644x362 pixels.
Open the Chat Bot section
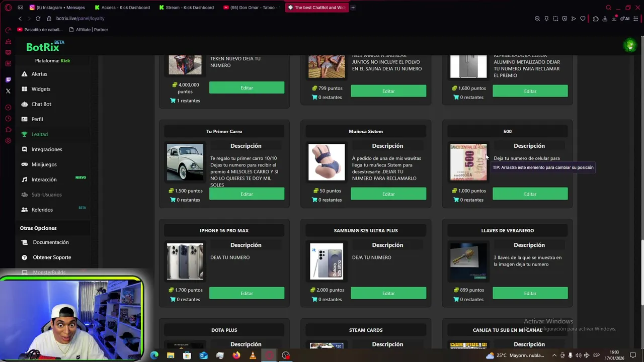click(x=41, y=104)
